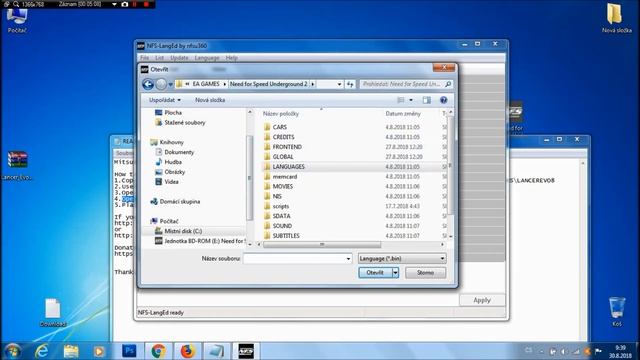
Task: Sort by Název položky column header
Action: click(281, 114)
